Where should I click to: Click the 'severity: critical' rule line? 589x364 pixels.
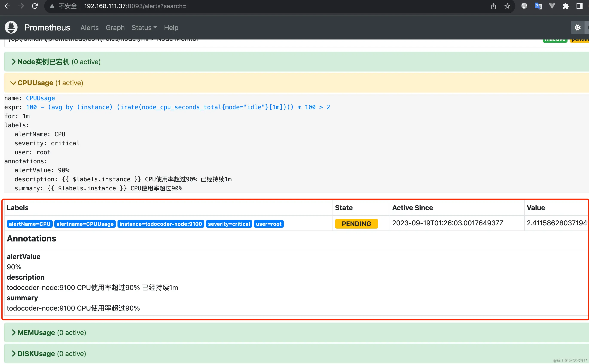(47, 143)
